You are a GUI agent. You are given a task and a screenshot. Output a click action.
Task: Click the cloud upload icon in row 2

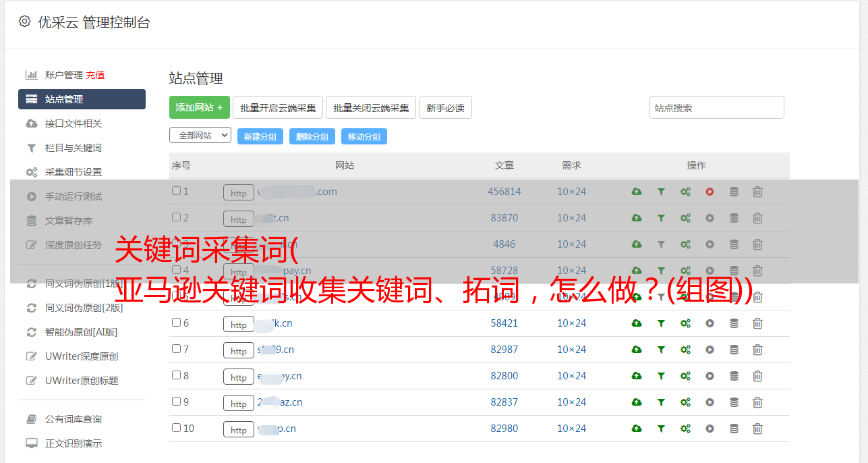[x=636, y=218]
